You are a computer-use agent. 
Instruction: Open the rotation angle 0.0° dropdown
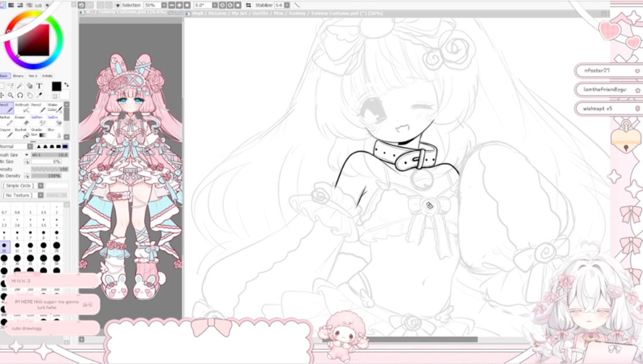point(215,5)
